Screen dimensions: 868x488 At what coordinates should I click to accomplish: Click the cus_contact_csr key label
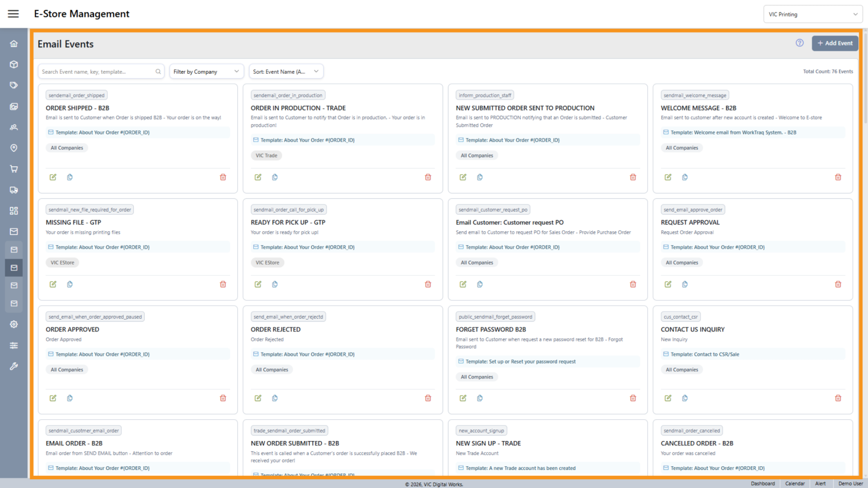pyautogui.click(x=680, y=317)
